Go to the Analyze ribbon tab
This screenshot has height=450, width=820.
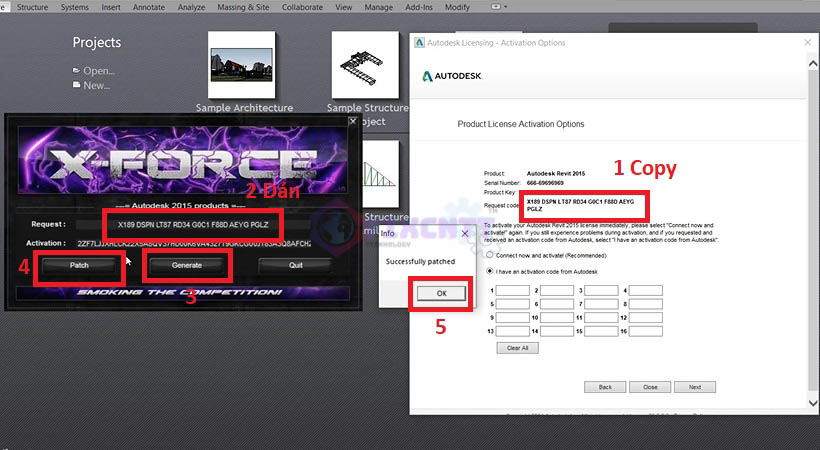pos(191,7)
